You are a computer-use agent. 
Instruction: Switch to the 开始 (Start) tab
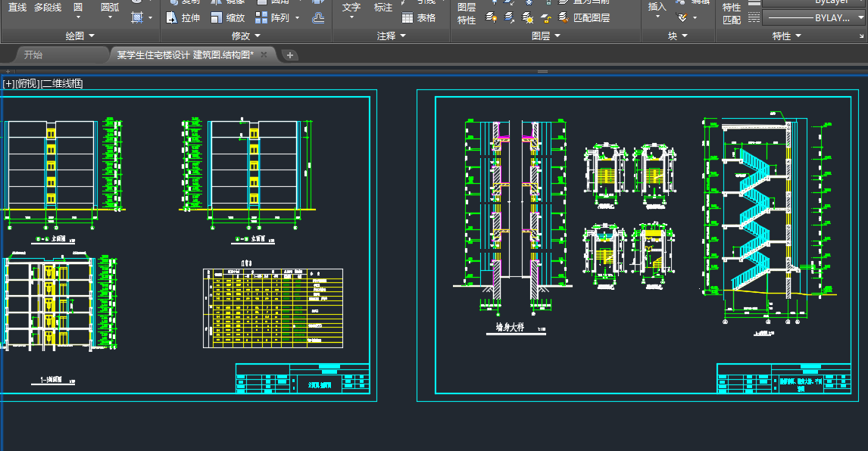[33, 54]
